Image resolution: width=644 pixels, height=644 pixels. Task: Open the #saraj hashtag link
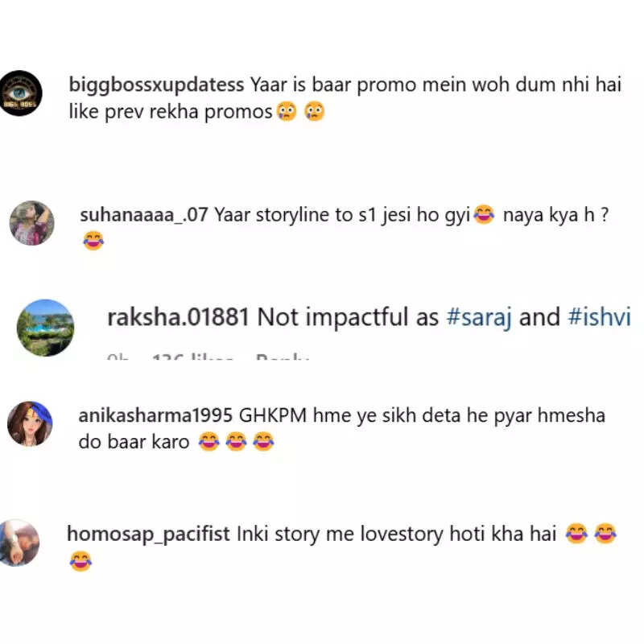(479, 317)
